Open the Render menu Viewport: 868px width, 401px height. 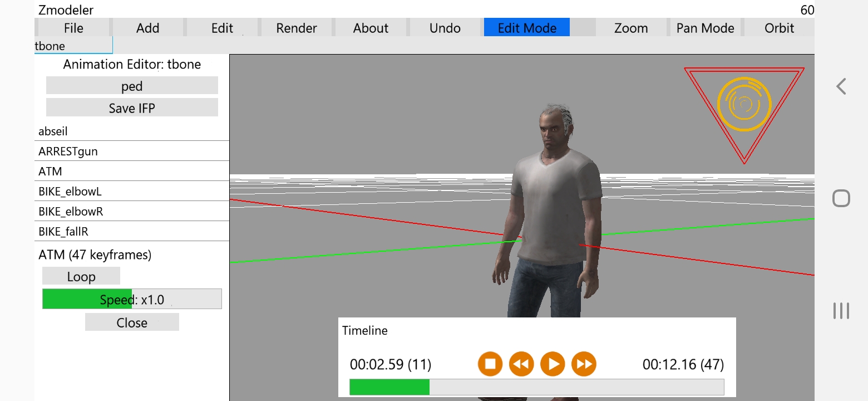click(297, 28)
